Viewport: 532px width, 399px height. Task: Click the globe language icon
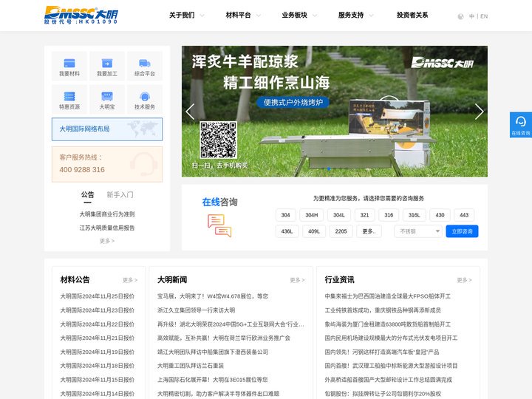[x=460, y=16]
